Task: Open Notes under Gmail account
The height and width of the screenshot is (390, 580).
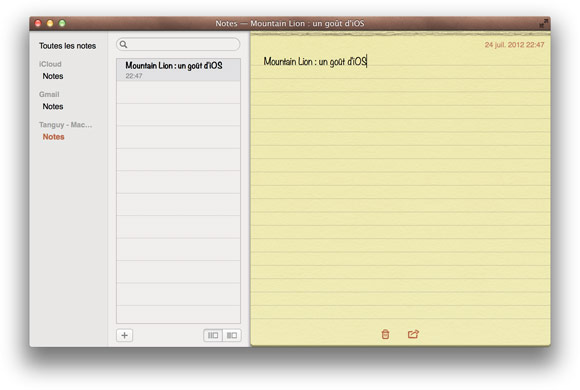Action: 53,107
